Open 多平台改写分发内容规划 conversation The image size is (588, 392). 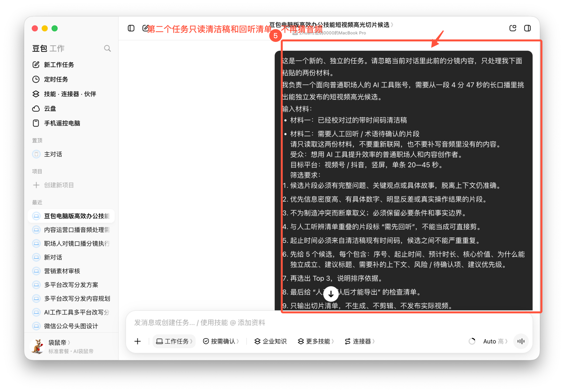pyautogui.click(x=71, y=298)
